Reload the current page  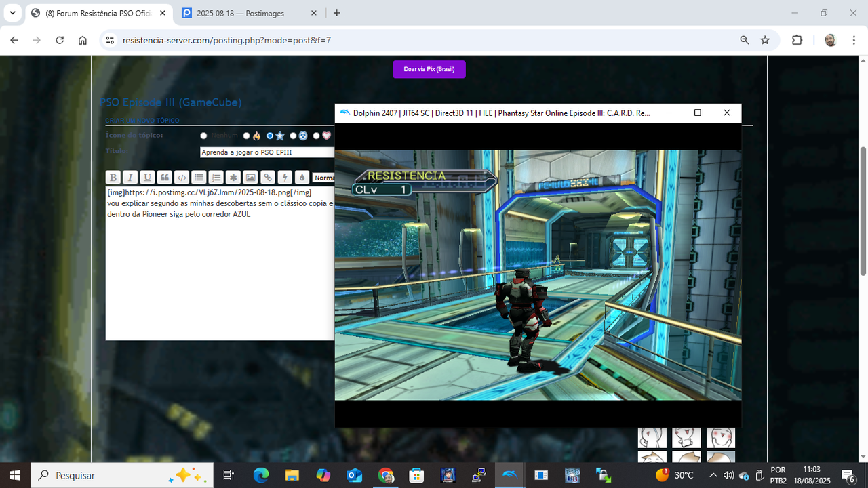coord(60,40)
